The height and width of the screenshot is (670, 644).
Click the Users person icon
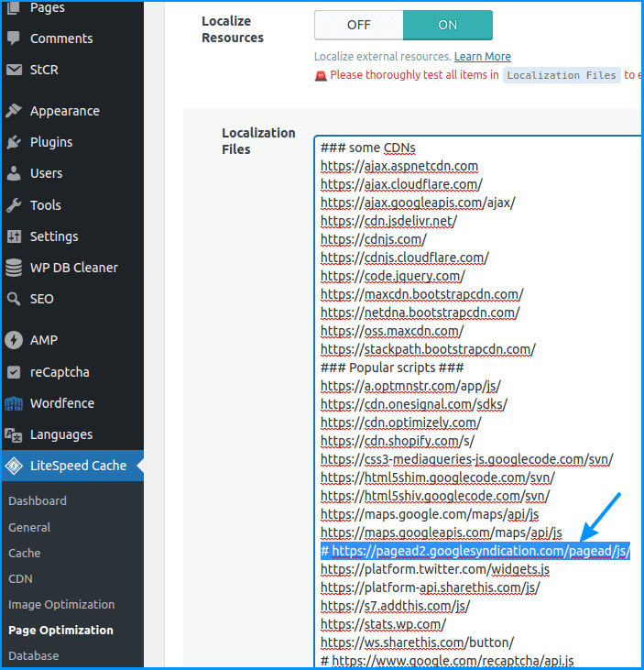(x=14, y=173)
